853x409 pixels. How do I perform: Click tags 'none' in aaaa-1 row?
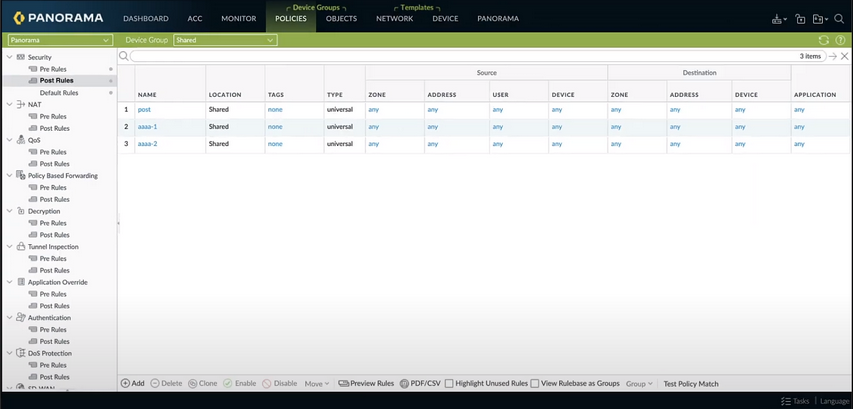(x=275, y=127)
